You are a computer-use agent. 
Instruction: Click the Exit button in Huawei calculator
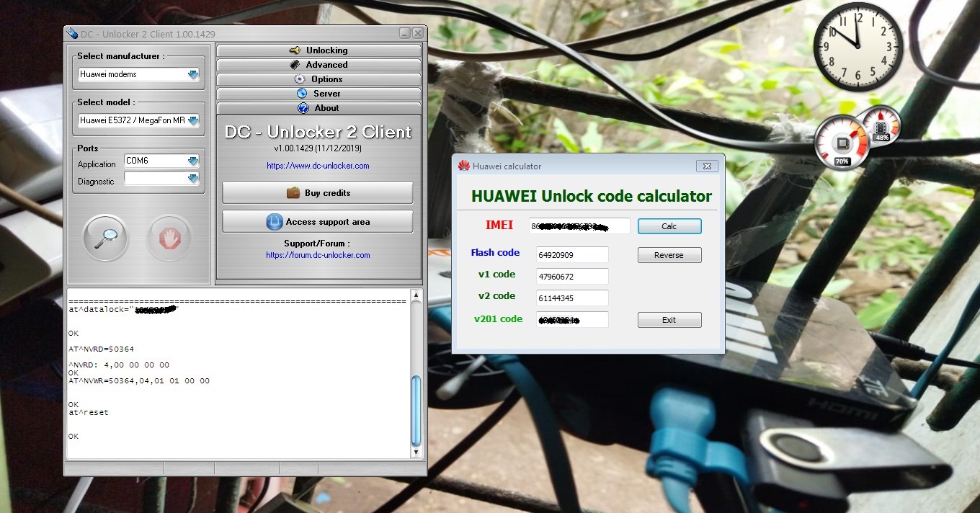pyautogui.click(x=669, y=320)
